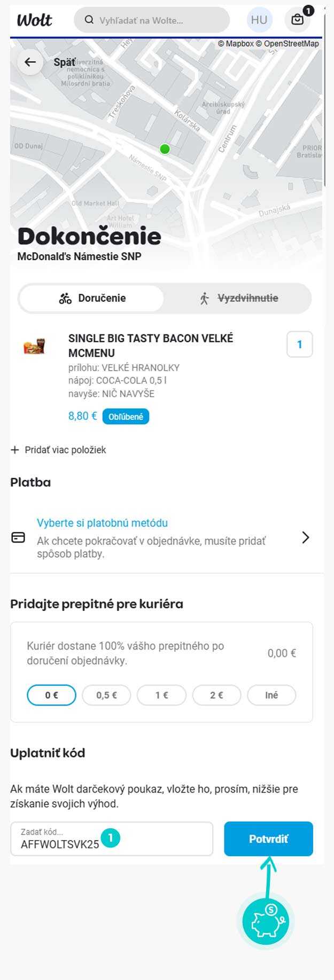Switch to the Doručenie tab
This screenshot has width=334, height=980.
pos(91,298)
